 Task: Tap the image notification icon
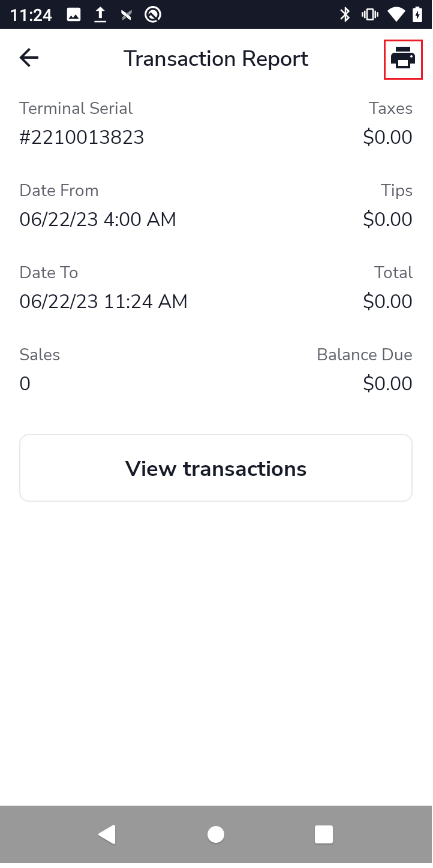click(74, 14)
